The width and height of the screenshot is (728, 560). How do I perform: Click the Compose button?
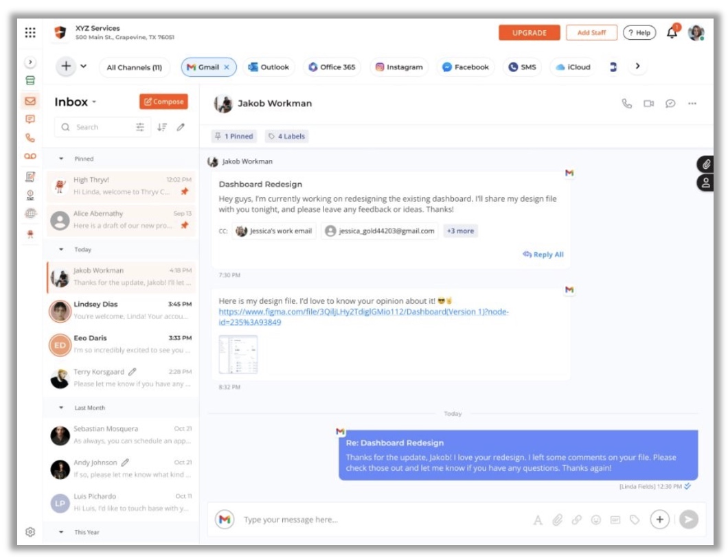163,102
